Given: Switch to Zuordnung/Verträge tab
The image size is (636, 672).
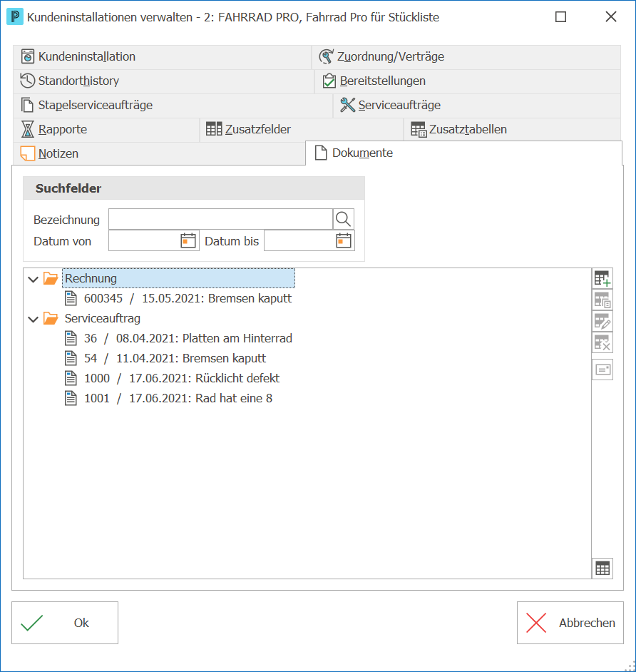Looking at the screenshot, I should coord(466,57).
